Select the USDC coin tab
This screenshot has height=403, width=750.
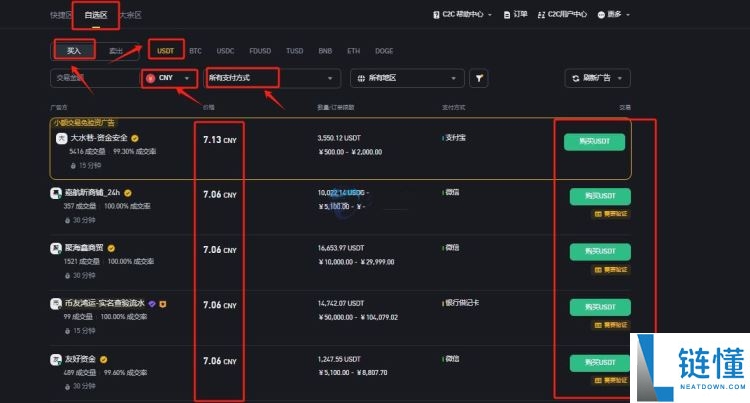coord(225,51)
